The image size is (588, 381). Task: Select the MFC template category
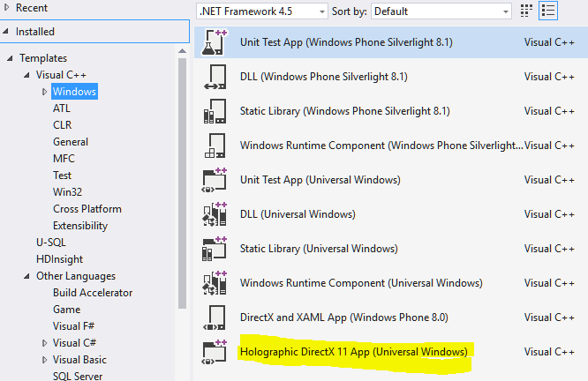click(64, 159)
